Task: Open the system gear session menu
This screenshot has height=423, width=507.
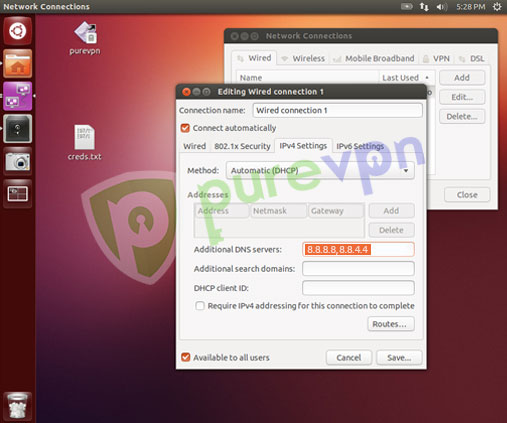Action: click(x=497, y=7)
